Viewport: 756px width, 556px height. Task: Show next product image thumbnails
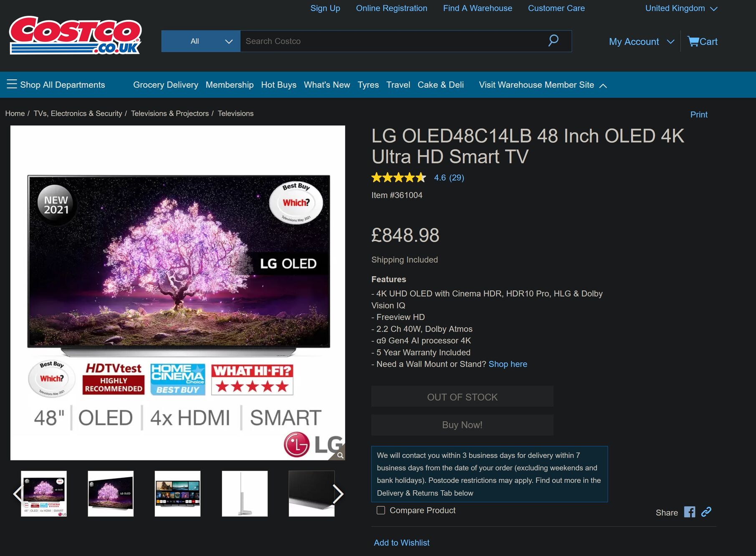pyautogui.click(x=338, y=494)
